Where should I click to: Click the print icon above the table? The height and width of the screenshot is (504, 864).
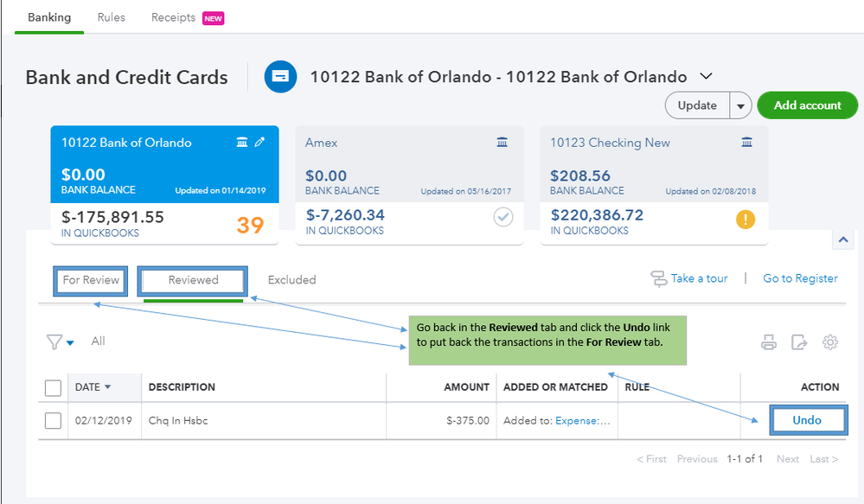click(x=769, y=342)
